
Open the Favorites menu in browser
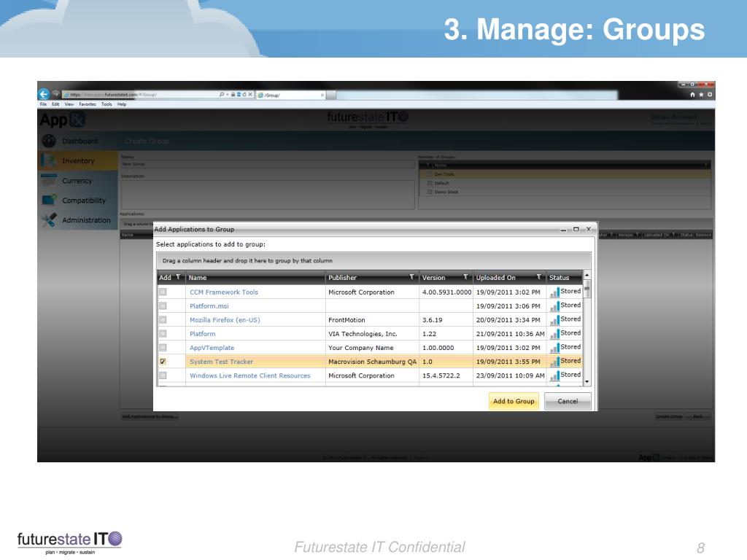coord(88,104)
